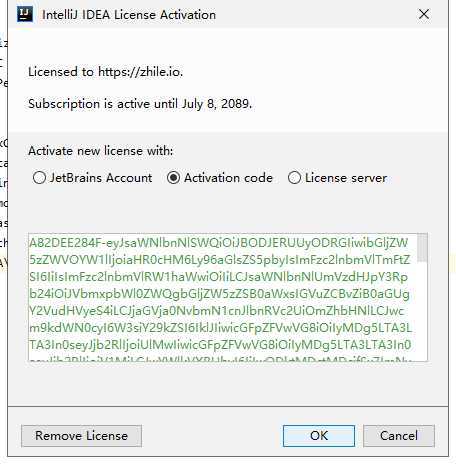Close the License Activation dialog
This screenshot has height=464, width=456.
424,14
